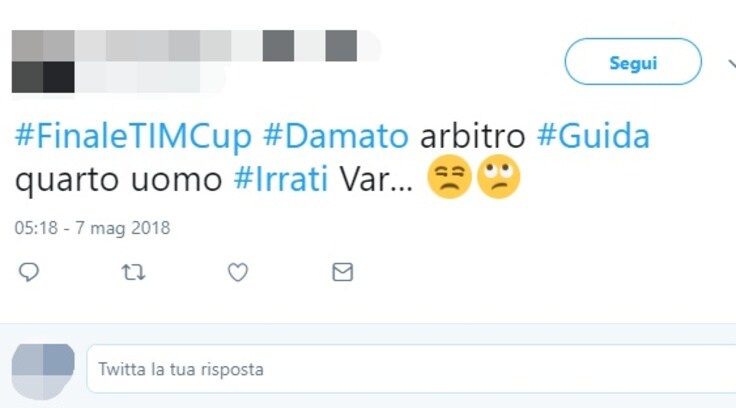736x408 pixels.
Task: Click the 'Var...' text in tweet
Action: (376, 179)
